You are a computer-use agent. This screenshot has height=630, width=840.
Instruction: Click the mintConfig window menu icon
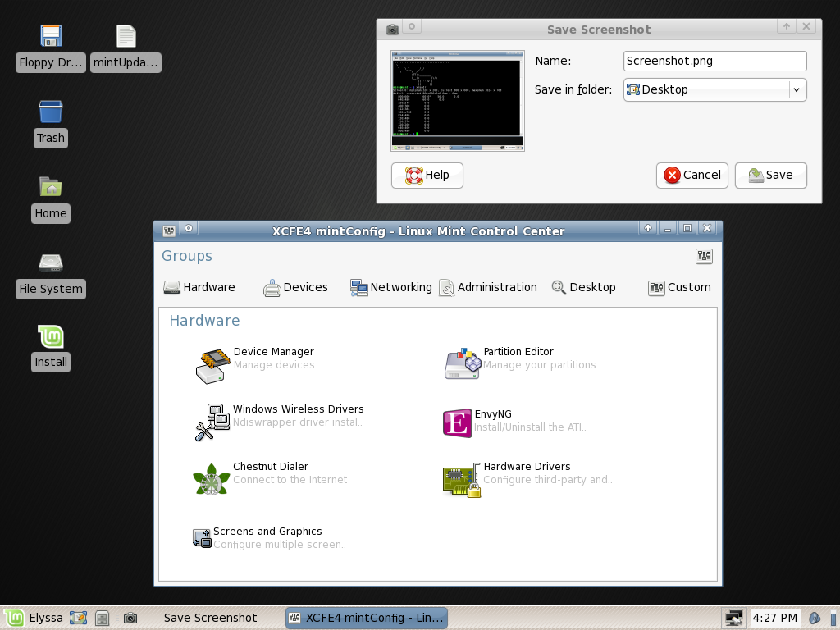tap(169, 231)
